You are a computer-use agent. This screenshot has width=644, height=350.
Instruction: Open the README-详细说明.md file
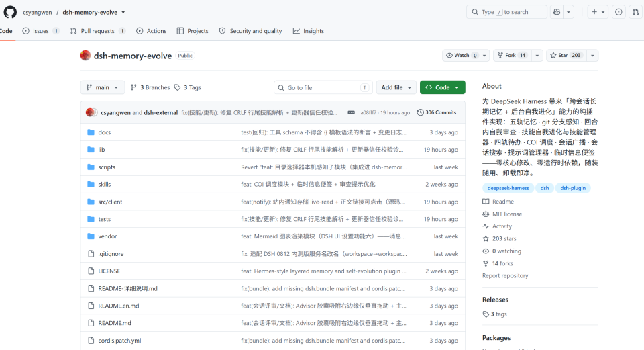[127, 288]
